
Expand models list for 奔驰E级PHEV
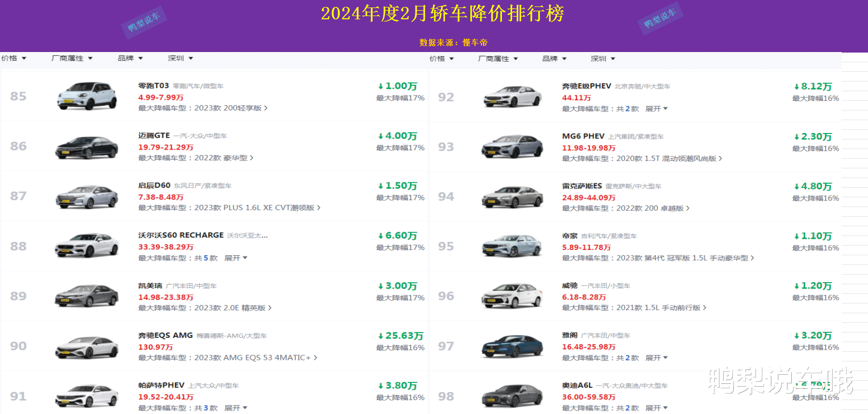[657, 109]
